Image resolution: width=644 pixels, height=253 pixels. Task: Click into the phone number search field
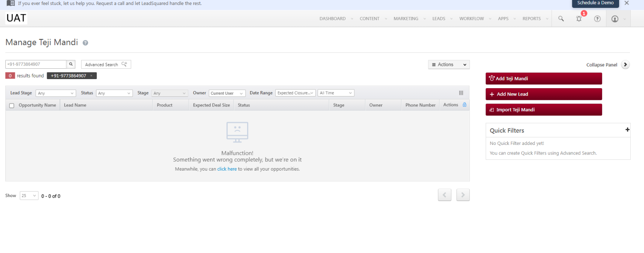(x=36, y=64)
